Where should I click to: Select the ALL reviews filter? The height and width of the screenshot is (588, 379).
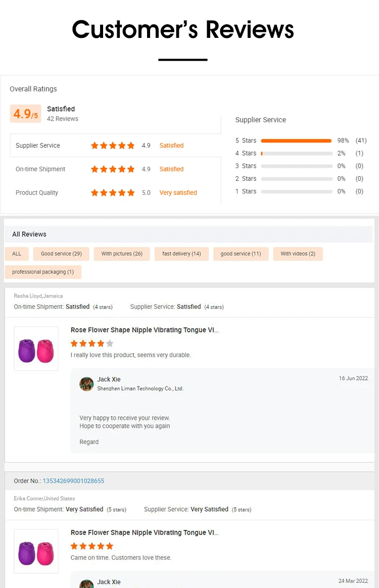tap(17, 254)
